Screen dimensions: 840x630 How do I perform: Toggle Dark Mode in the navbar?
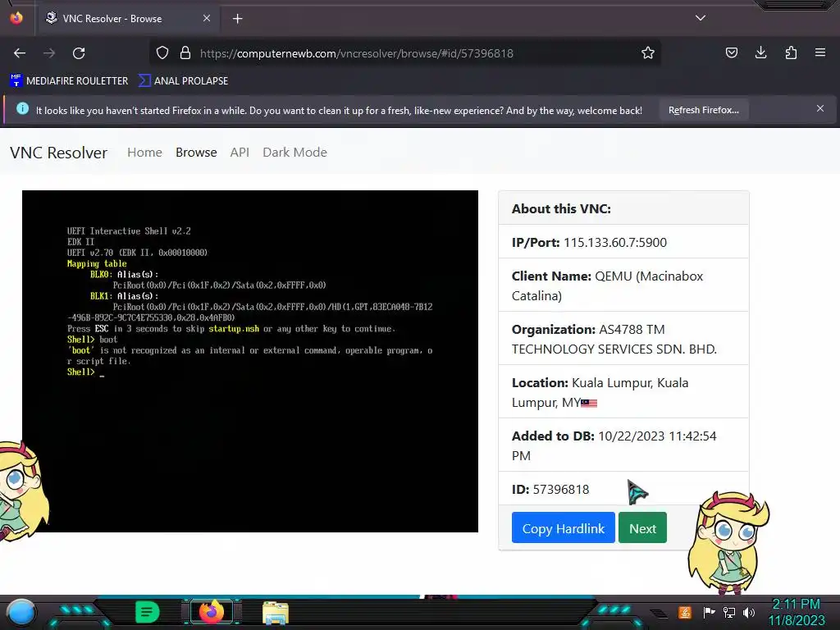[x=294, y=153]
